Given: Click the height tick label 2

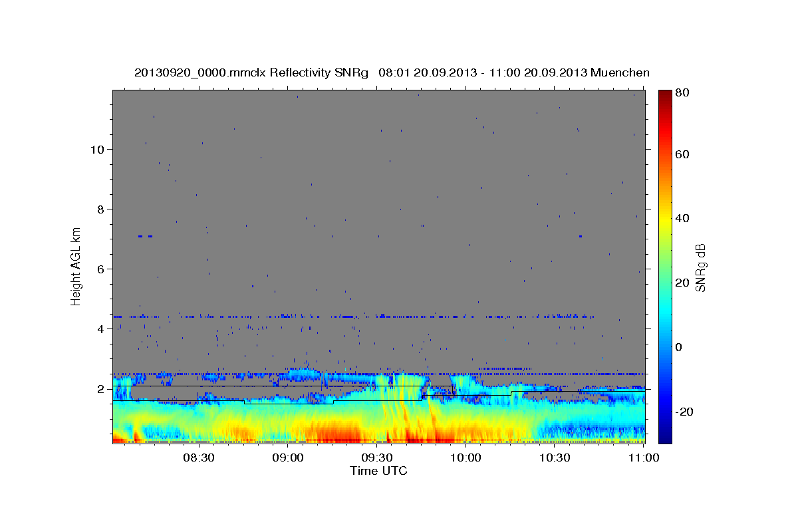Looking at the screenshot, I should click(100, 389).
